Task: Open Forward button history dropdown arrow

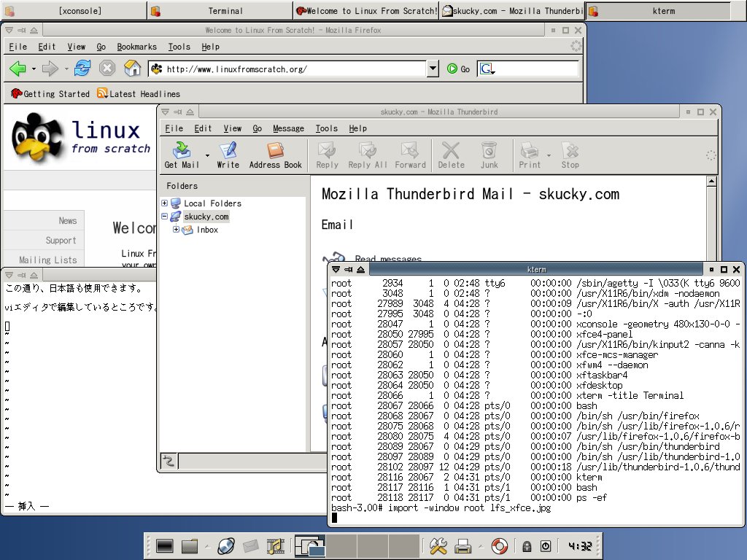Action: point(66,69)
